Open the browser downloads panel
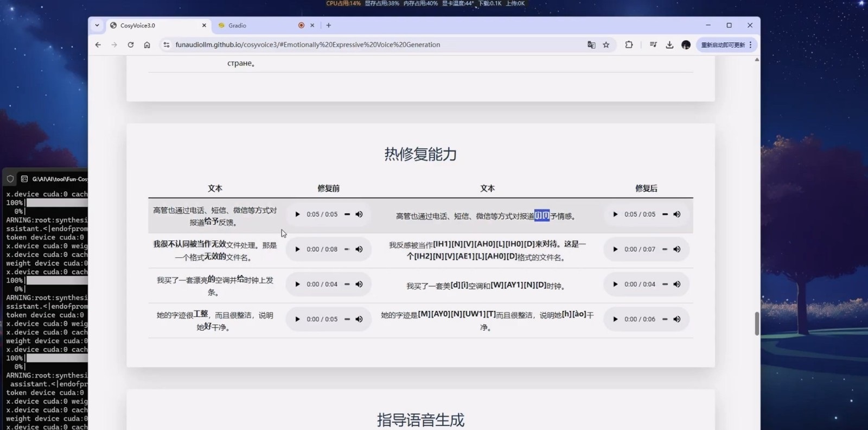 tap(669, 45)
